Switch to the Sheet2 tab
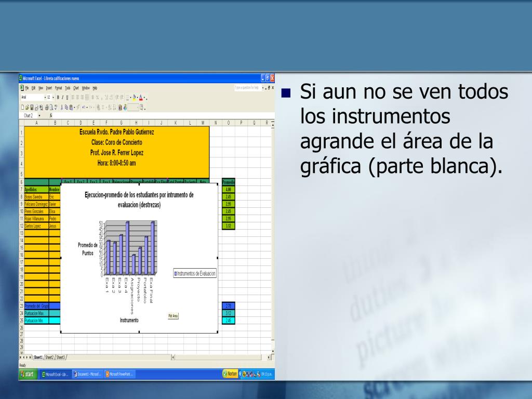Image resolution: width=532 pixels, height=399 pixels. point(49,357)
